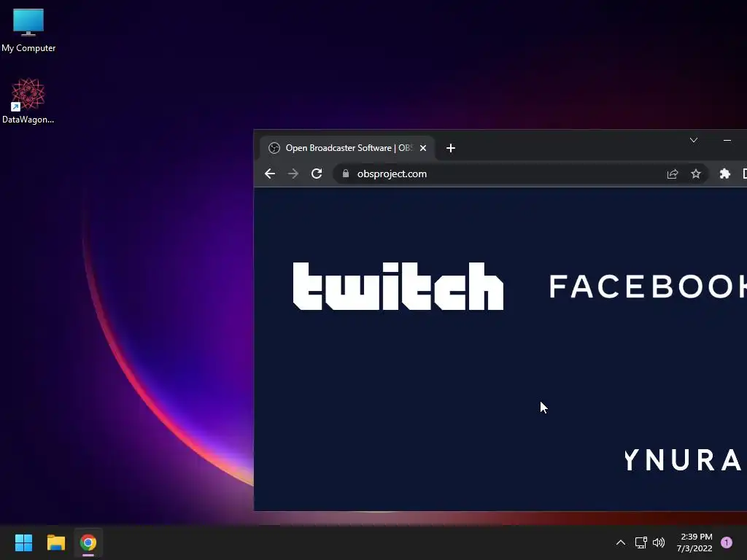This screenshot has width=747, height=560.
Task: Show hidden system tray icons
Action: pyautogui.click(x=620, y=542)
